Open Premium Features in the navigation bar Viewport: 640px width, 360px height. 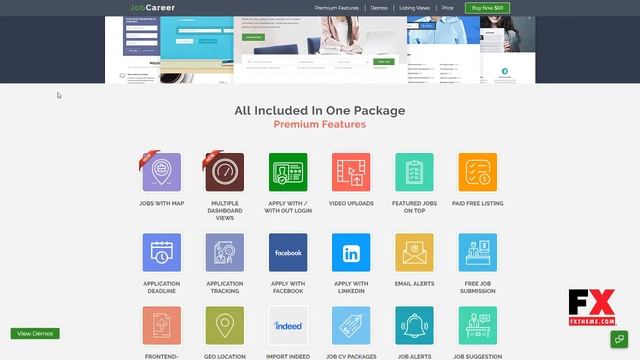pos(337,8)
